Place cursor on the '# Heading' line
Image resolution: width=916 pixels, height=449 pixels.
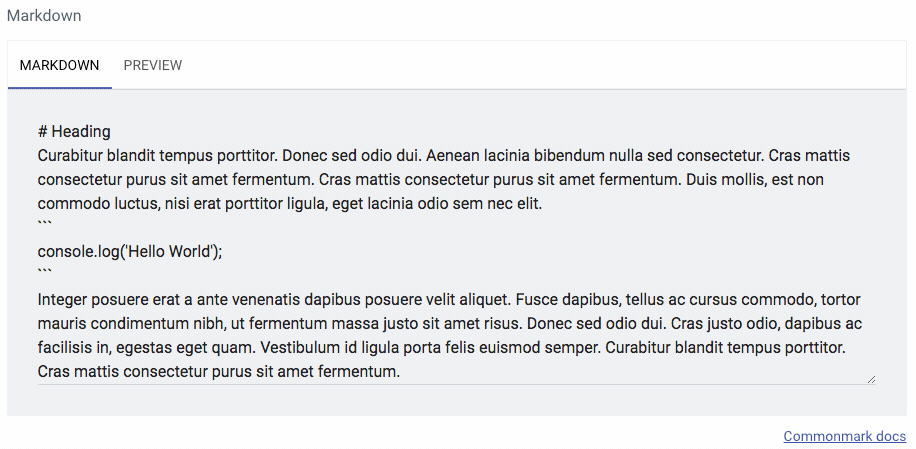tap(74, 132)
